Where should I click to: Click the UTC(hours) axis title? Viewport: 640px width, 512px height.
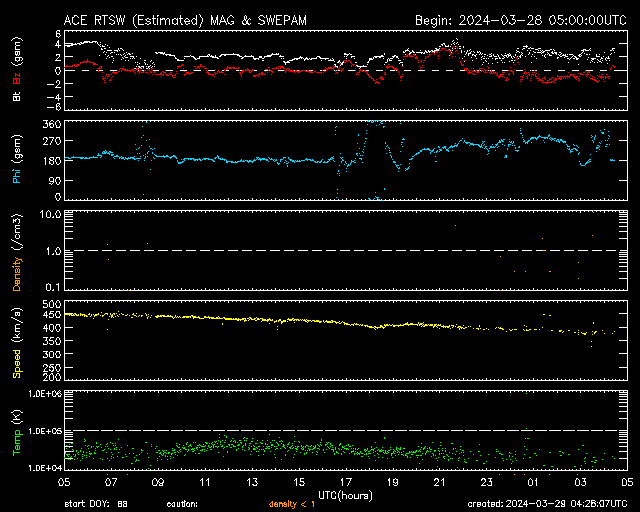pos(345,495)
